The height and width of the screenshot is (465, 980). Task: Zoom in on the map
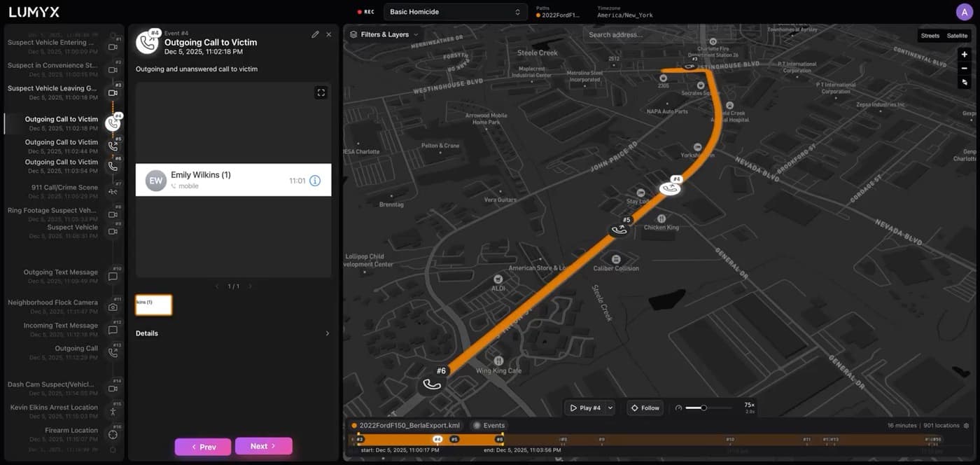(965, 54)
